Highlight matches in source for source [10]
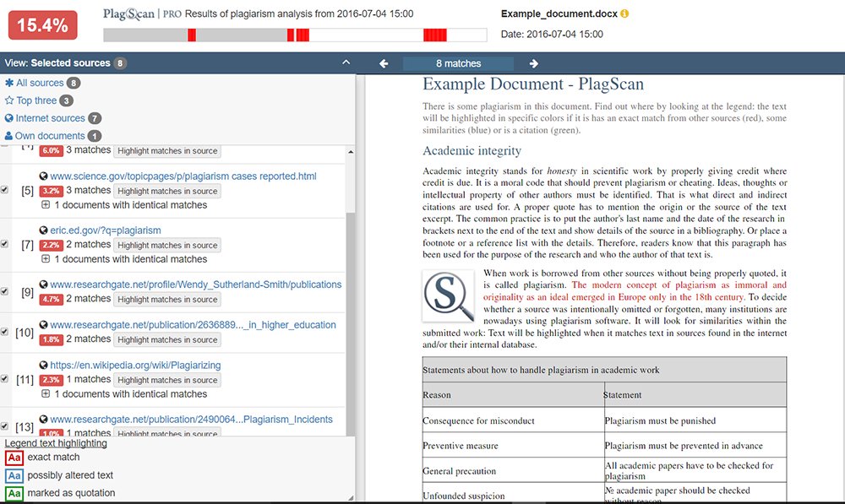 point(167,339)
